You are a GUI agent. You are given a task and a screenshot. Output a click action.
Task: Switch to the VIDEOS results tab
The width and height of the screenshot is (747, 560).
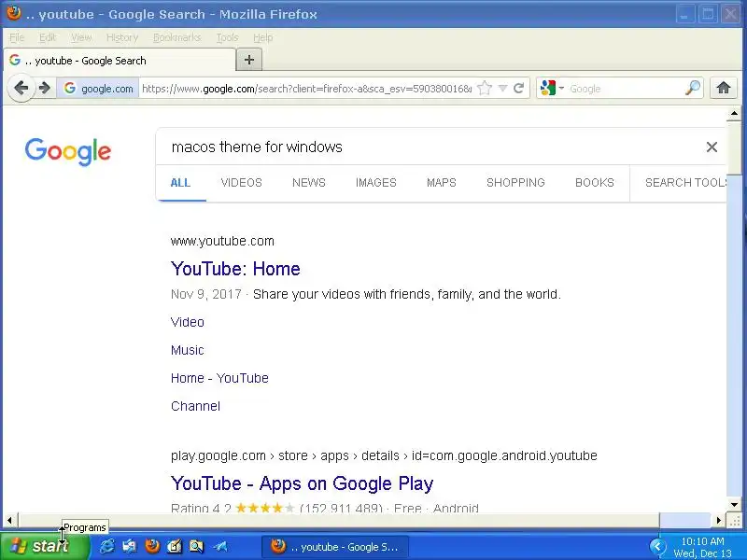click(x=242, y=183)
